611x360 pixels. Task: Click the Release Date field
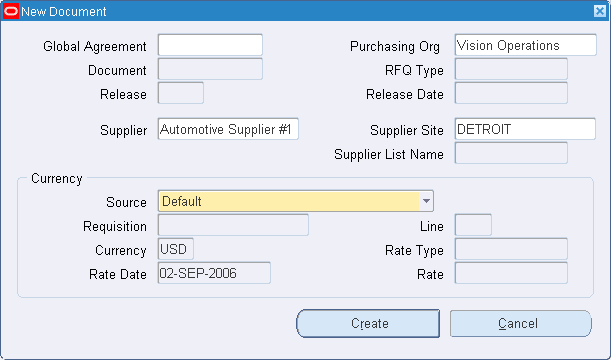(x=511, y=93)
